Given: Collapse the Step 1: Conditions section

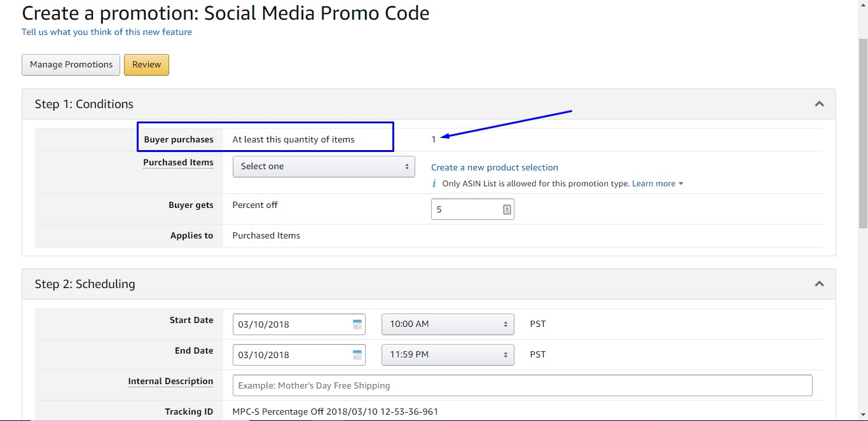Looking at the screenshot, I should 819,104.
